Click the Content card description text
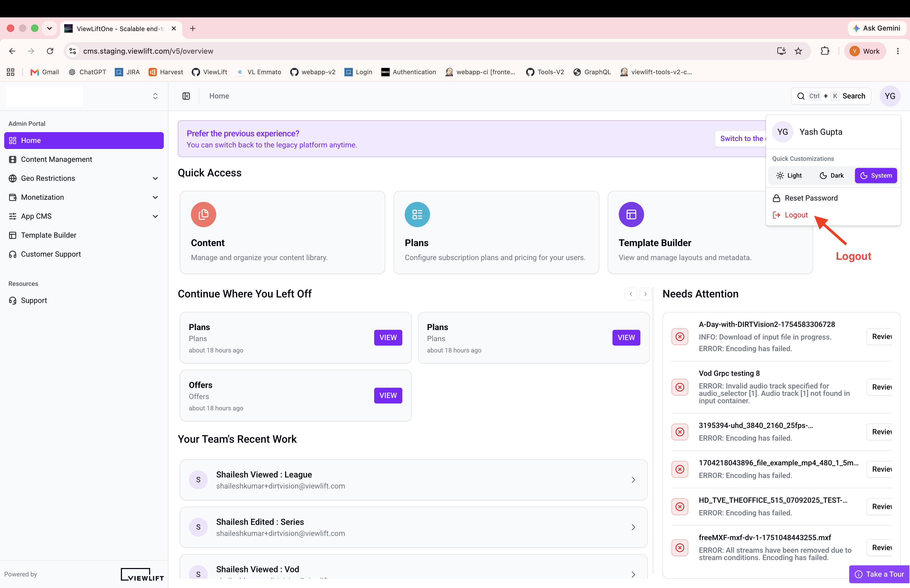The image size is (910, 588). pos(259,258)
